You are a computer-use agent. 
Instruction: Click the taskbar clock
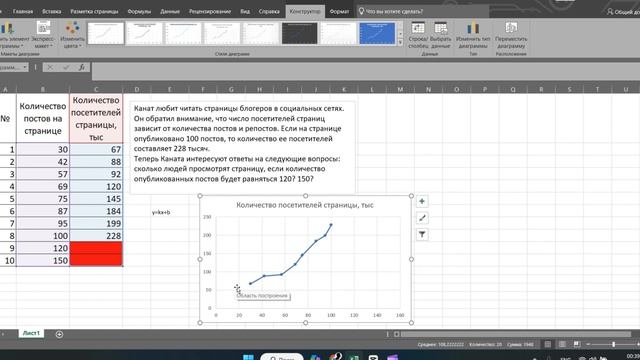point(633,357)
